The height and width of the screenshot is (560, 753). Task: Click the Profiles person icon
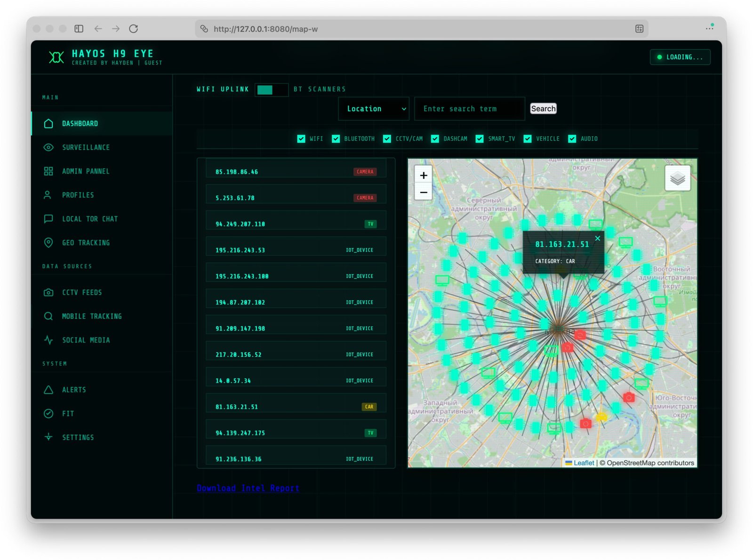click(48, 195)
